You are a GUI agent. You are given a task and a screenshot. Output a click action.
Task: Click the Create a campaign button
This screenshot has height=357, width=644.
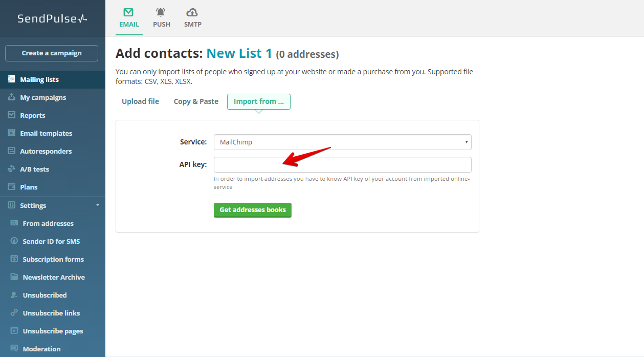[51, 53]
